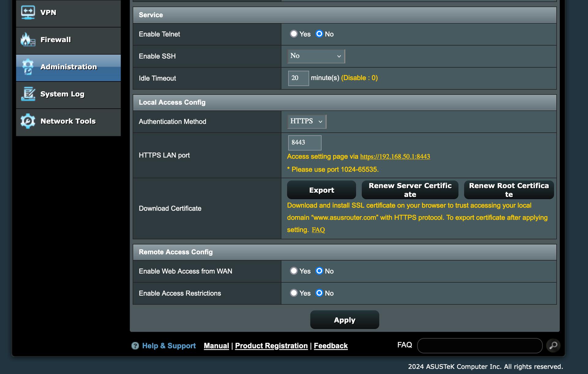Screen dimensions: 588x374
Task: Click the Network Tools wrench icon
Action: 28,121
